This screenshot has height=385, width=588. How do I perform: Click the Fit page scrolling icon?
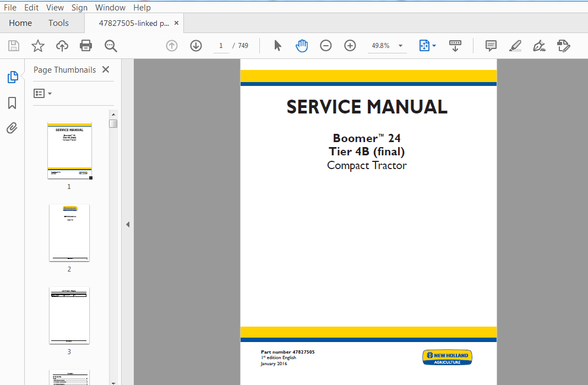click(x=424, y=46)
